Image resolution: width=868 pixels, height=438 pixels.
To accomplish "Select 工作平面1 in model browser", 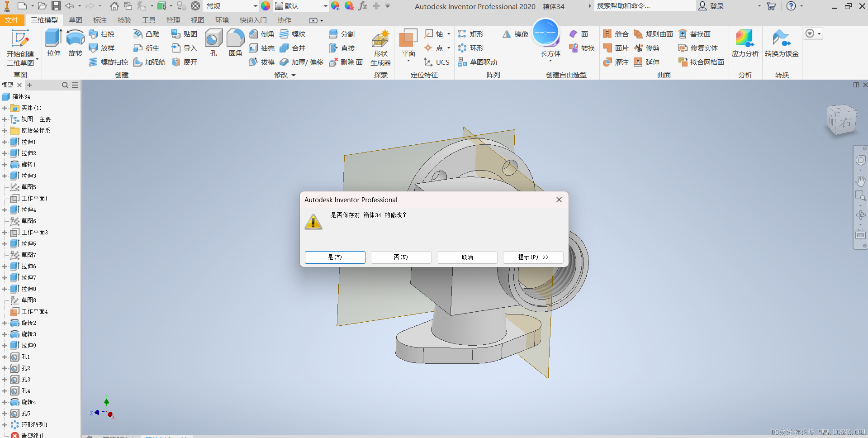I will [29, 199].
